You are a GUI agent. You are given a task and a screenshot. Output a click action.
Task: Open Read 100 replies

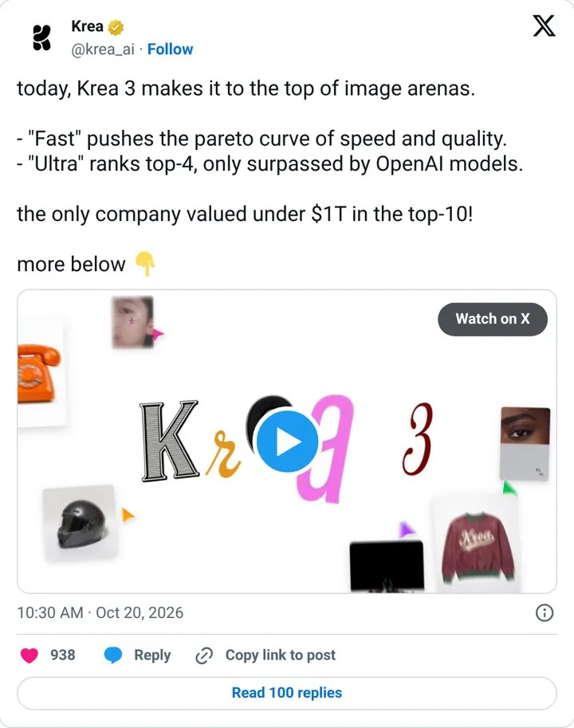pos(287,693)
